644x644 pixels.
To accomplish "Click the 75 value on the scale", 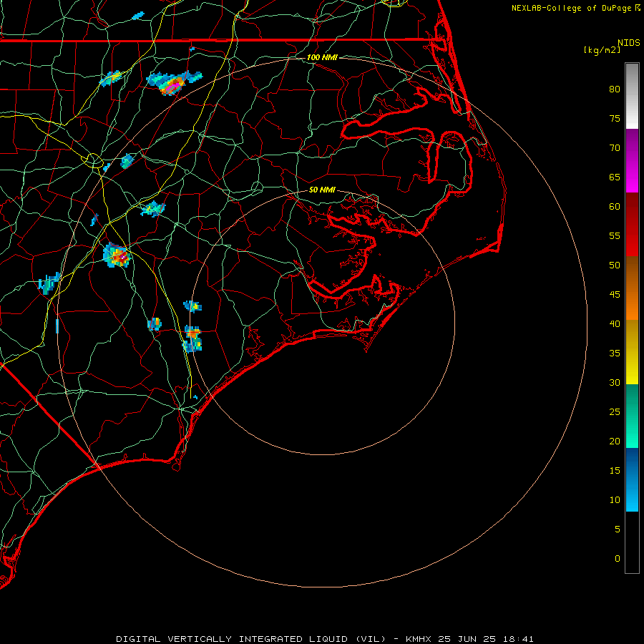I will (615, 118).
